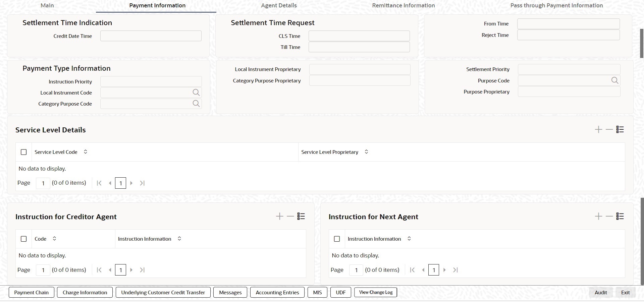
Task: Focus the Reject Time field
Action: [x=569, y=35]
